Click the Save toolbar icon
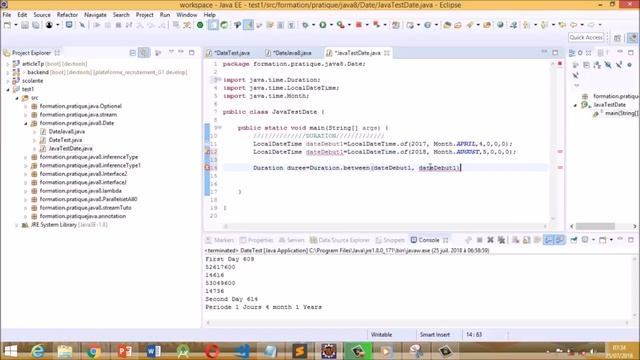The height and width of the screenshot is (360, 640). (25, 25)
